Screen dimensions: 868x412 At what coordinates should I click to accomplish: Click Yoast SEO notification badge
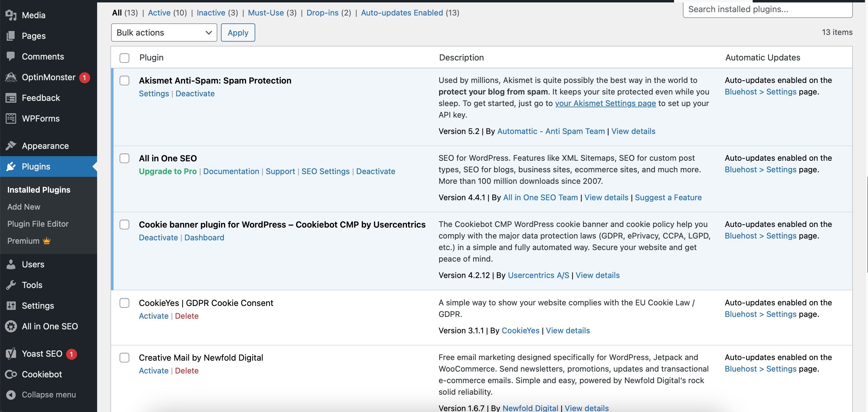[71, 354]
